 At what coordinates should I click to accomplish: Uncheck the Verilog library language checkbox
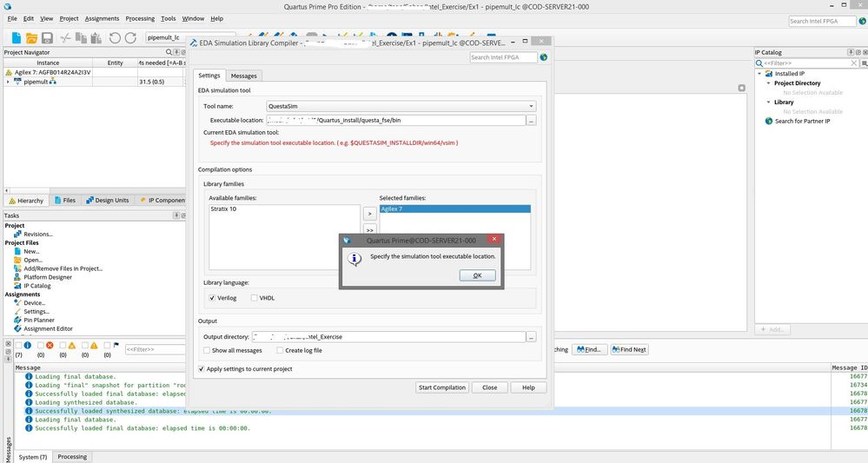click(x=213, y=298)
